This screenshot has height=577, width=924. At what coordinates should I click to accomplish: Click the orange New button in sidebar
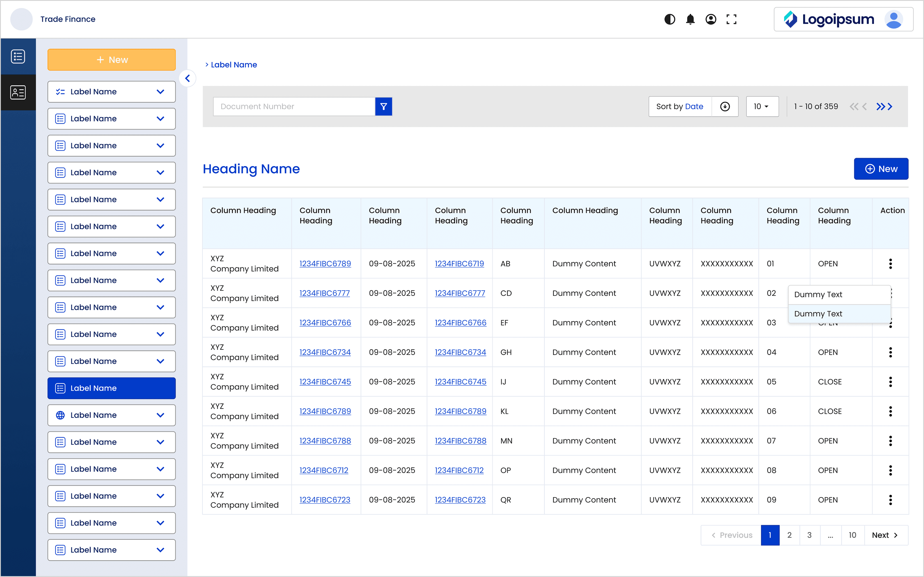coord(111,60)
